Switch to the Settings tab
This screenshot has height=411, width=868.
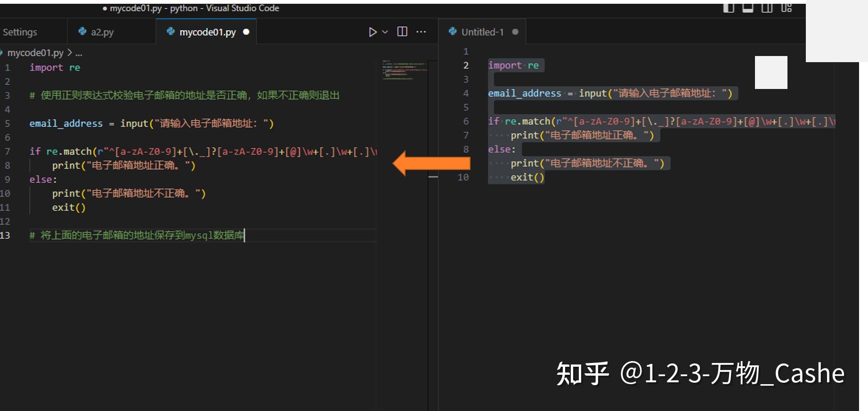(x=20, y=32)
